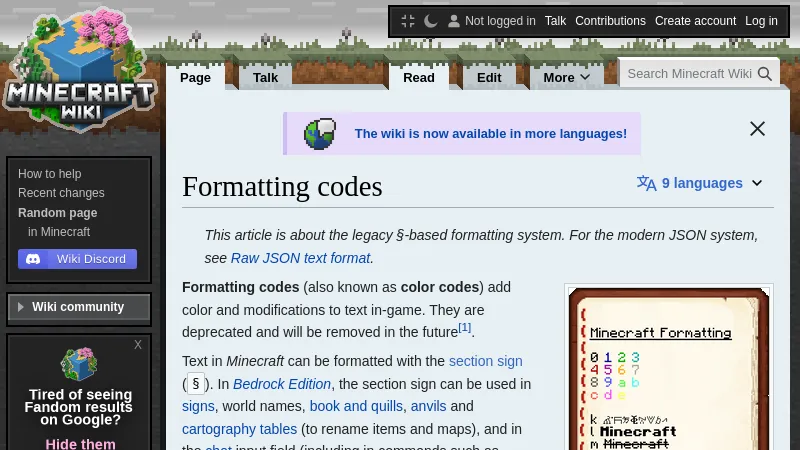The width and height of the screenshot is (800, 450).
Task: Click the globe icon in banner
Action: point(320,133)
